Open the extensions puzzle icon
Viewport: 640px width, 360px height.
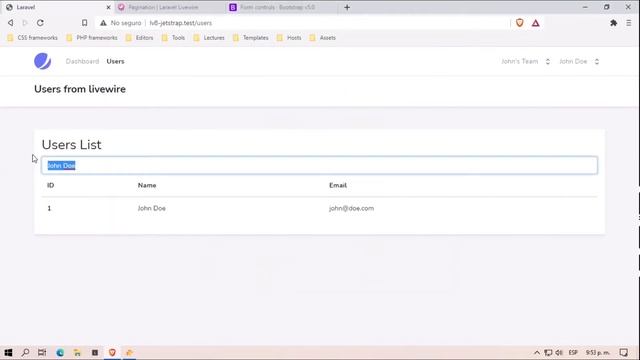pyautogui.click(x=613, y=23)
